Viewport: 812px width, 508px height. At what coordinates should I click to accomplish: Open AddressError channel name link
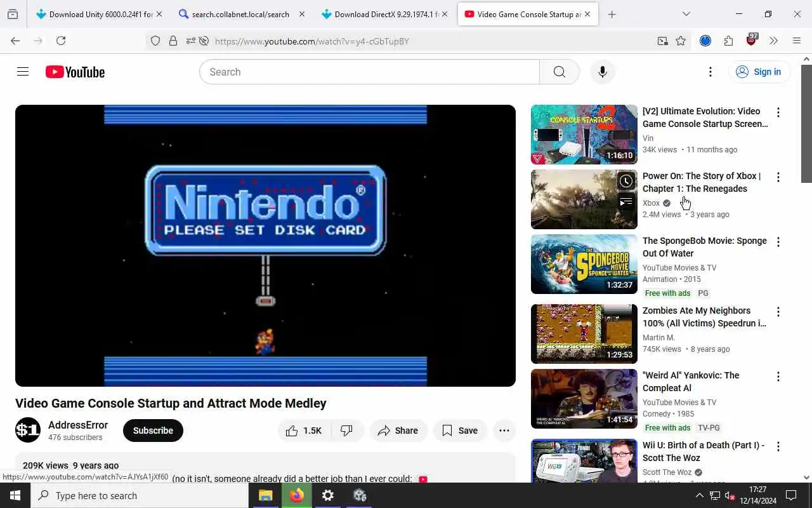[x=78, y=425]
